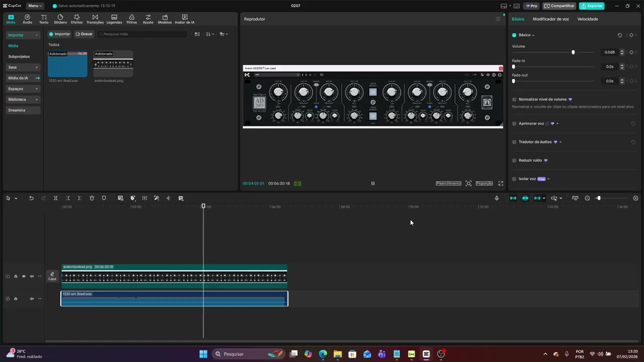
Task: Select the 1330 em Brasil.wav media thumbnail
Action: [67, 64]
